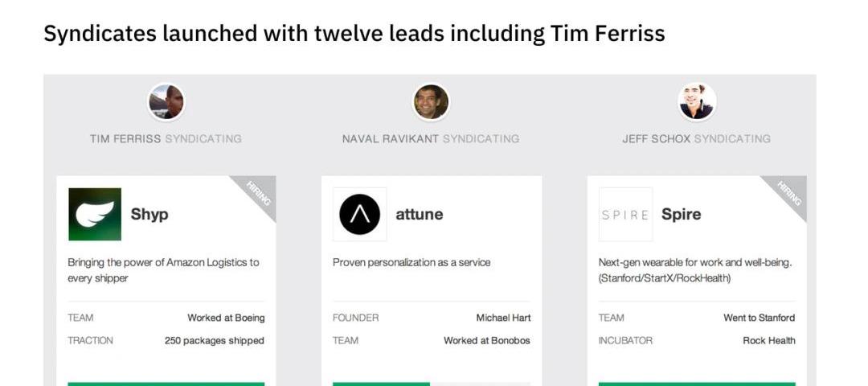The height and width of the screenshot is (386, 868).
Task: Open the Shyp company name link
Action: (149, 215)
